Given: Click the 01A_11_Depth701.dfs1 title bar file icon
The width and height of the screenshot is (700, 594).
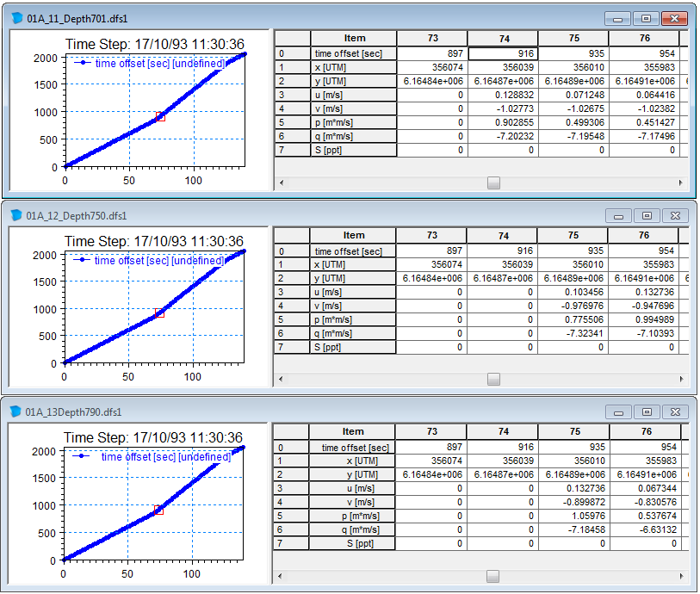Looking at the screenshot, I should (17, 18).
